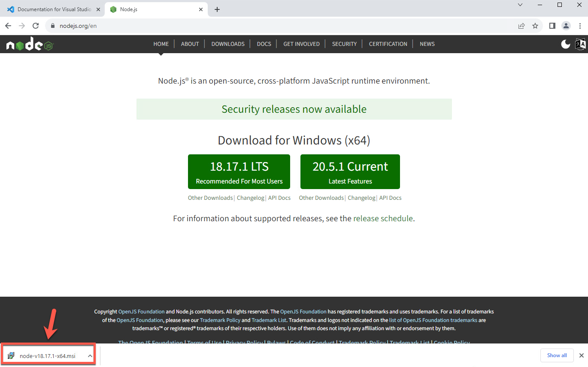
Task: Open the Chrome profile avatar icon
Action: pyautogui.click(x=566, y=26)
